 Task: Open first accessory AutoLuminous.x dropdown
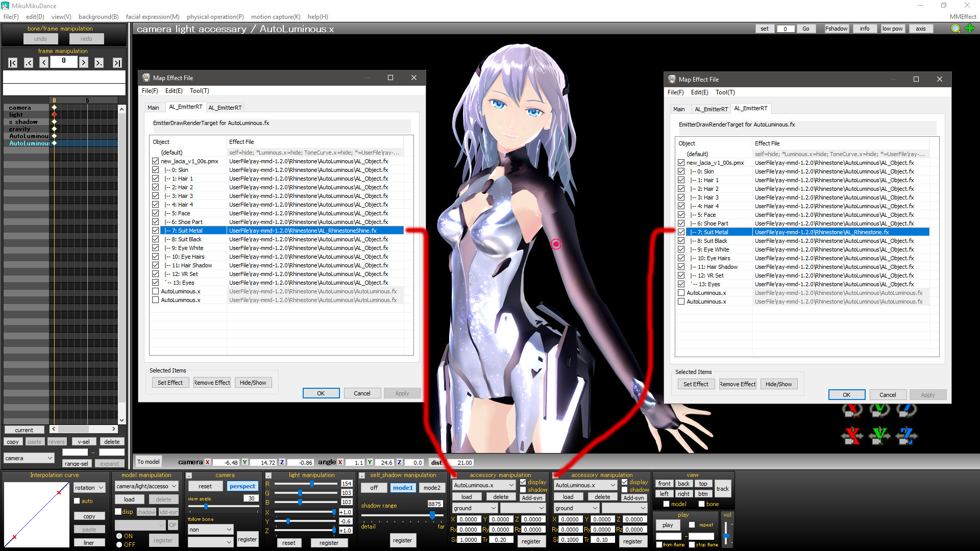484,485
